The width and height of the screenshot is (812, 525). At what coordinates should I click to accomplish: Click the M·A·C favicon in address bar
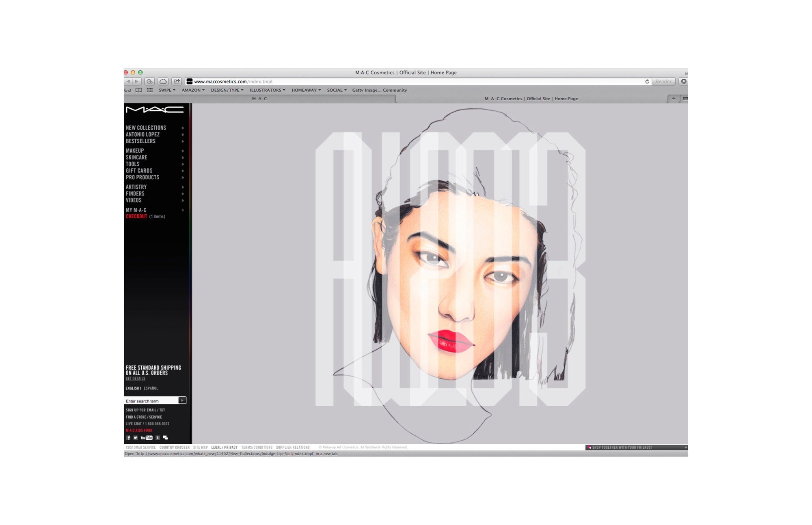(x=189, y=82)
